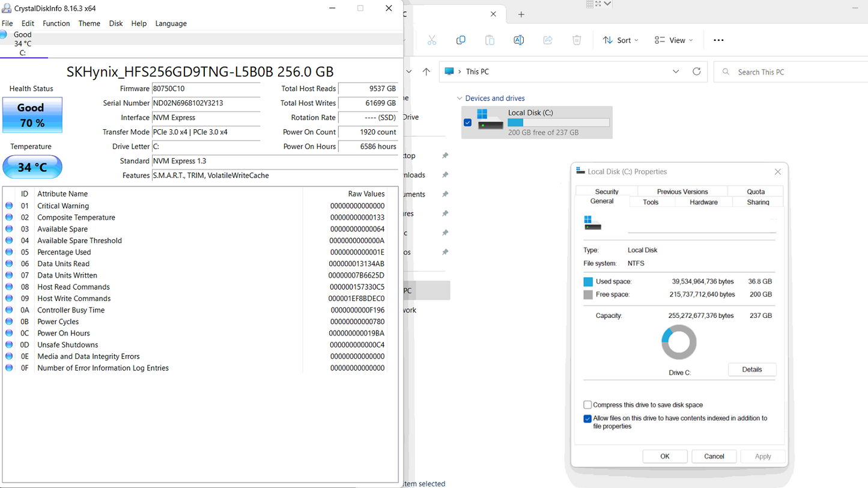Screen dimensions: 868x488
Task: Click the Refresh icon beside the address bar
Action: pyautogui.click(x=697, y=72)
